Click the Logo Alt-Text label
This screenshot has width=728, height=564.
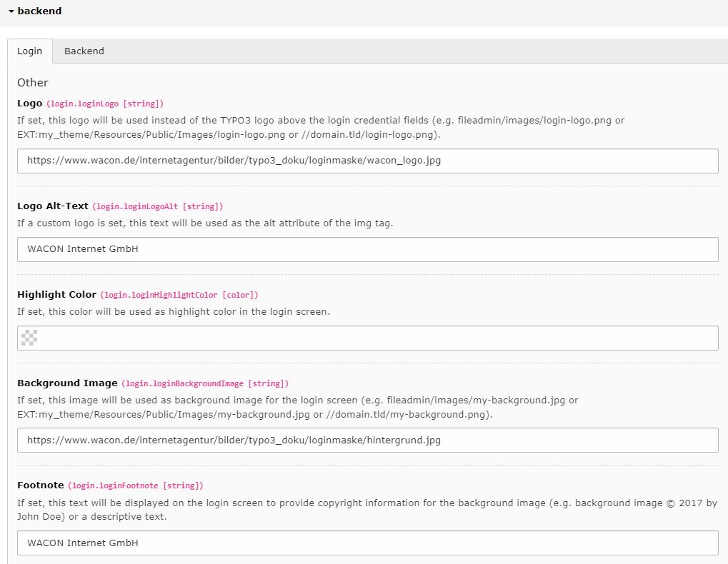tap(53, 206)
